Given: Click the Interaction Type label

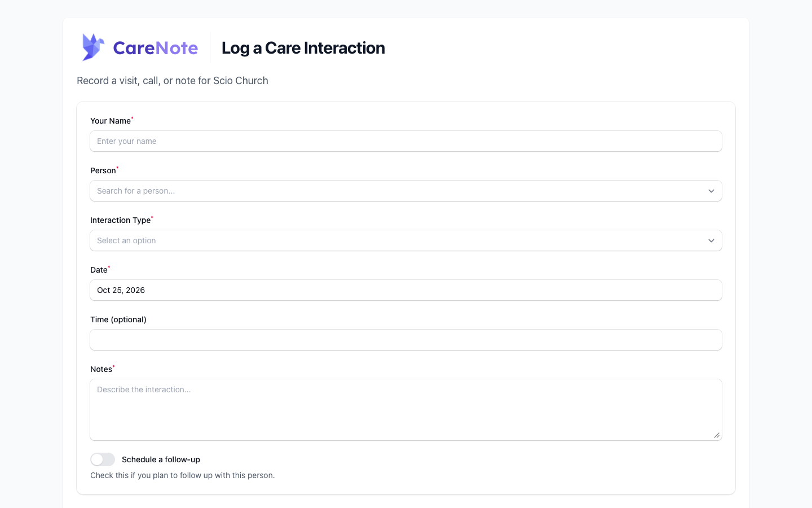Looking at the screenshot, I should coord(121,220).
